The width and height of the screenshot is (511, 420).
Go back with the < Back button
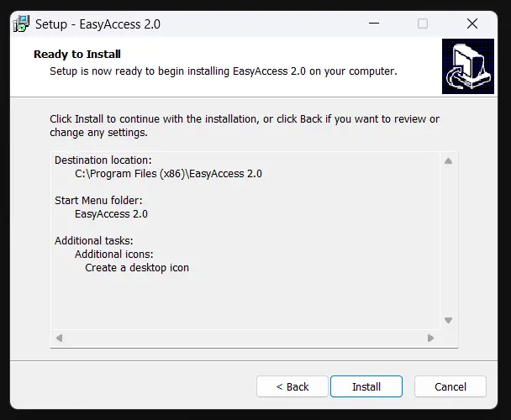pyautogui.click(x=292, y=386)
